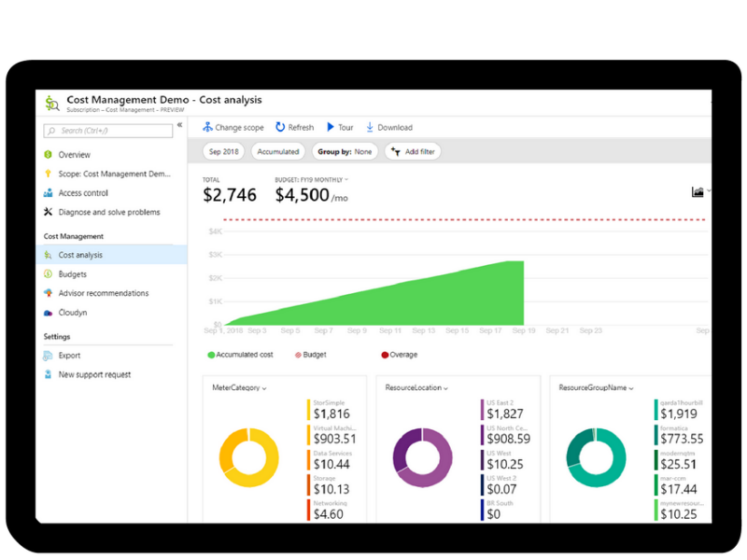The width and height of the screenshot is (747, 560).
Task: Click the Diagnose and solve problems wrench icon
Action: (48, 212)
